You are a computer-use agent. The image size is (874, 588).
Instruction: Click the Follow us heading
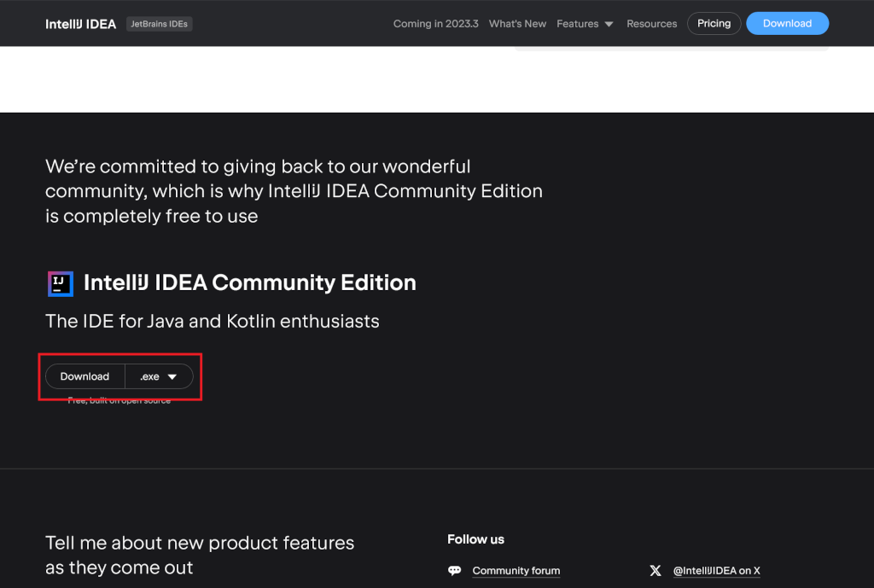475,539
